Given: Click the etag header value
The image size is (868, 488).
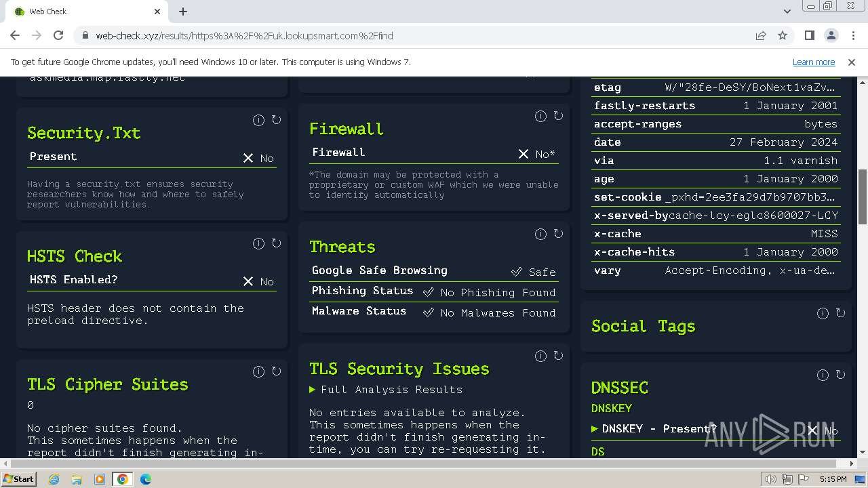Looking at the screenshot, I should click(x=750, y=87).
